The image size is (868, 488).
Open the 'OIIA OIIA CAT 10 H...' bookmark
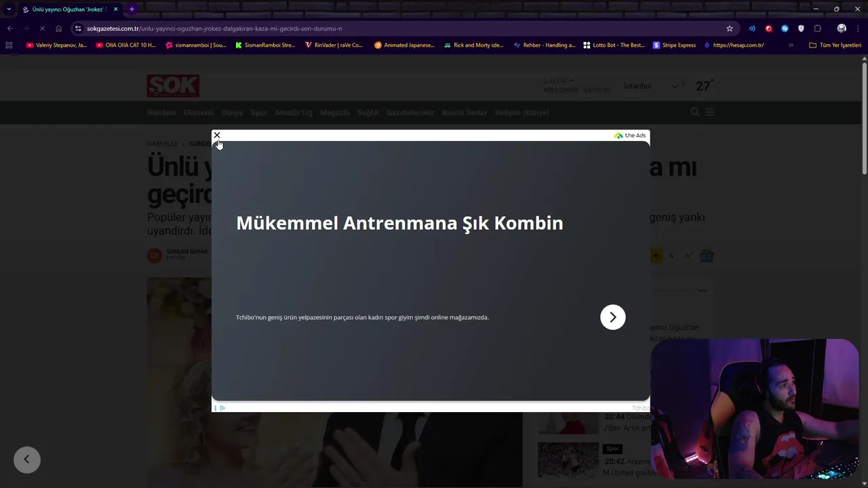pos(126,45)
